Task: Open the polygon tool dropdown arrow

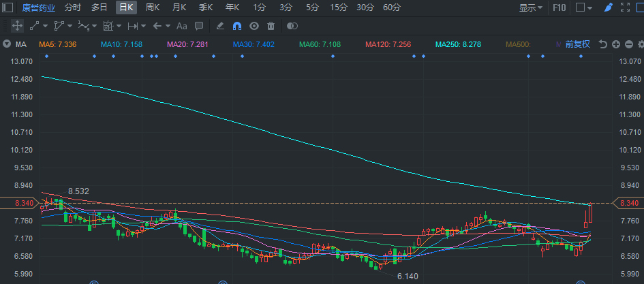Action: pos(70,26)
